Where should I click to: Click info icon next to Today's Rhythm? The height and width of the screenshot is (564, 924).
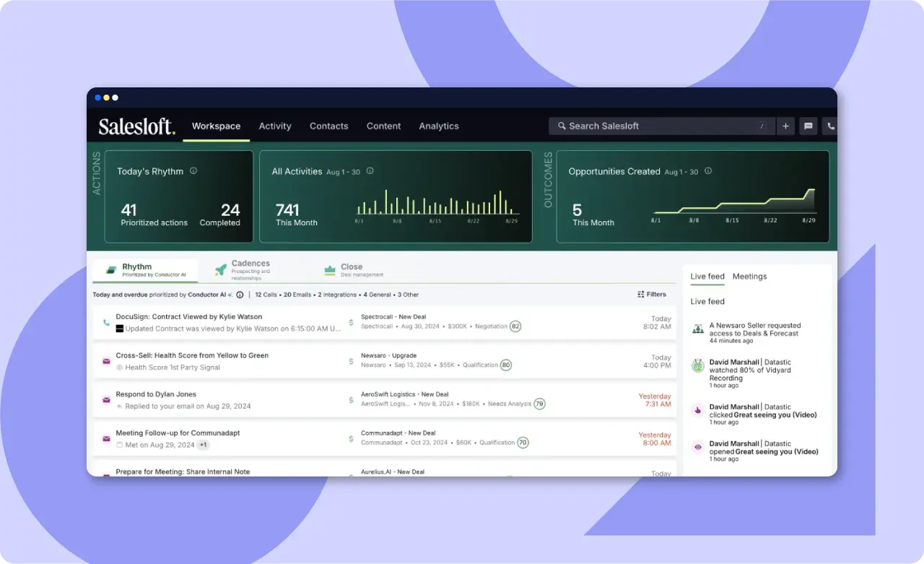pyautogui.click(x=193, y=171)
